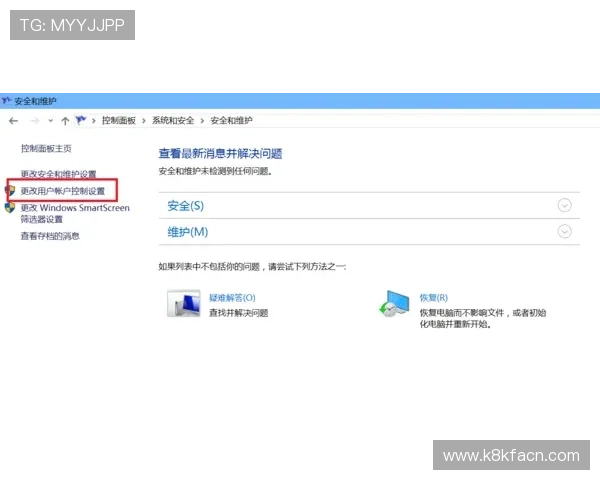Open 更改用户帐户控制设置 link
This screenshot has height=480, width=600.
pos(63,191)
